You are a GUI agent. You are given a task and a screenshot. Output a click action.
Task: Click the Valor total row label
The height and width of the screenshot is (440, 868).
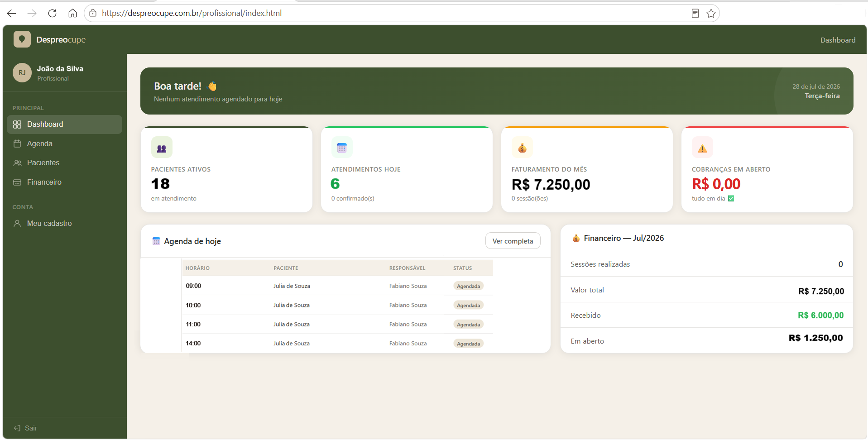click(587, 290)
